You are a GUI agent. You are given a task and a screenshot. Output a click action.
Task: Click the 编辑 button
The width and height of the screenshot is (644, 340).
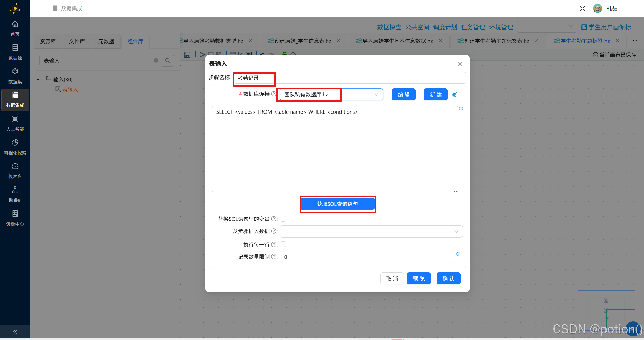(403, 94)
